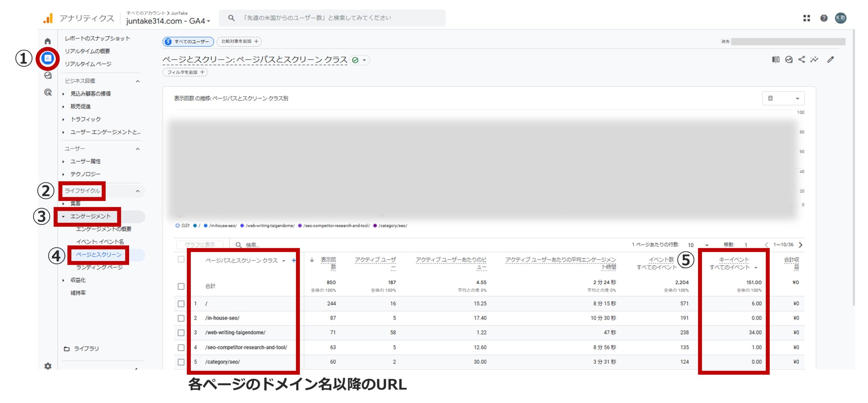Viewport: 868px width, 403px height.
Task: Collapse the ビジネス目標 section
Action: pos(138,81)
